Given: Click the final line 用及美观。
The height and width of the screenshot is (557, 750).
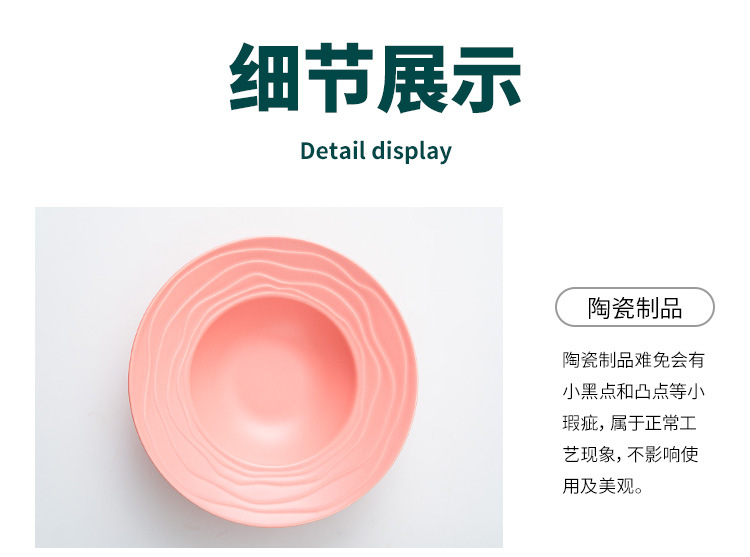Looking at the screenshot, I should tap(603, 486).
